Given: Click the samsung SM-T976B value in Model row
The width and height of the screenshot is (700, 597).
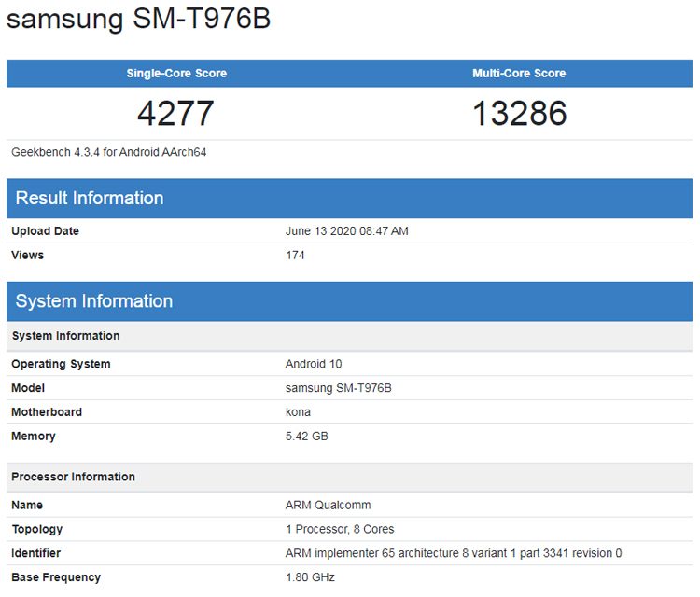Looking at the screenshot, I should (338, 388).
